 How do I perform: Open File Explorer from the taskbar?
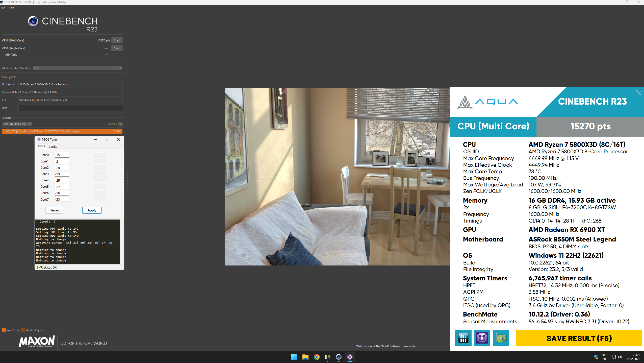[x=305, y=357]
